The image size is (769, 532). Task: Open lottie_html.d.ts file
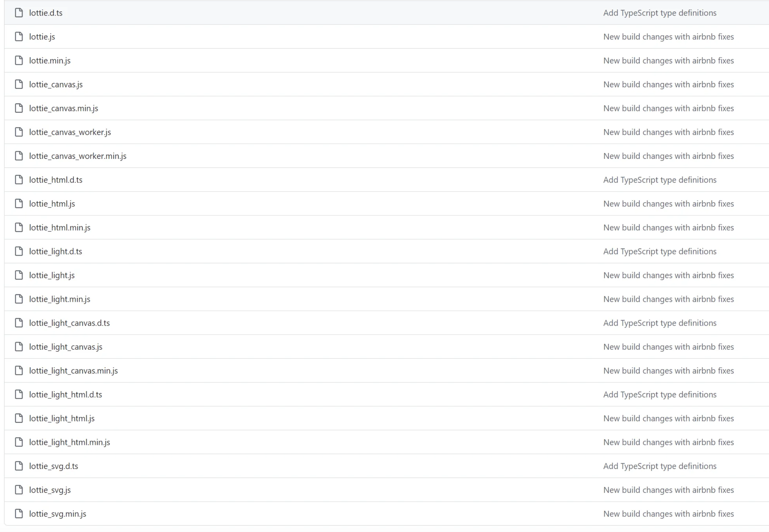tap(56, 180)
